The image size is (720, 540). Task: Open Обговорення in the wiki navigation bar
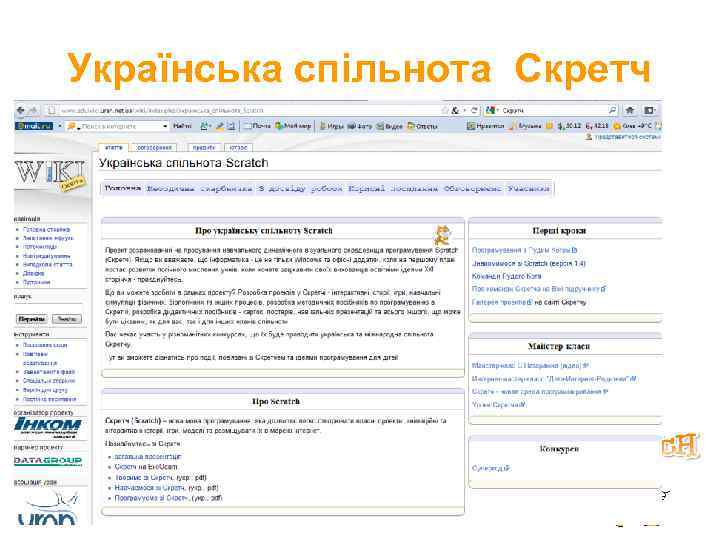coord(472,188)
